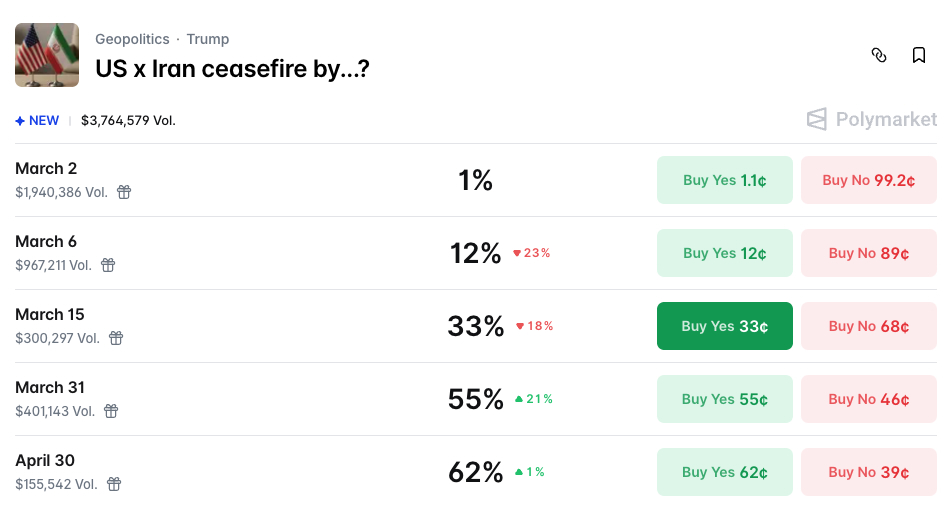Click the Polymarket logo
This screenshot has height=508, width=950.
872,120
